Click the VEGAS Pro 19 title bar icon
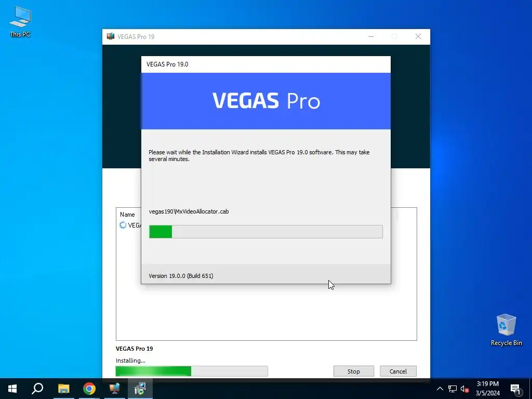This screenshot has height=399, width=532. [x=111, y=36]
